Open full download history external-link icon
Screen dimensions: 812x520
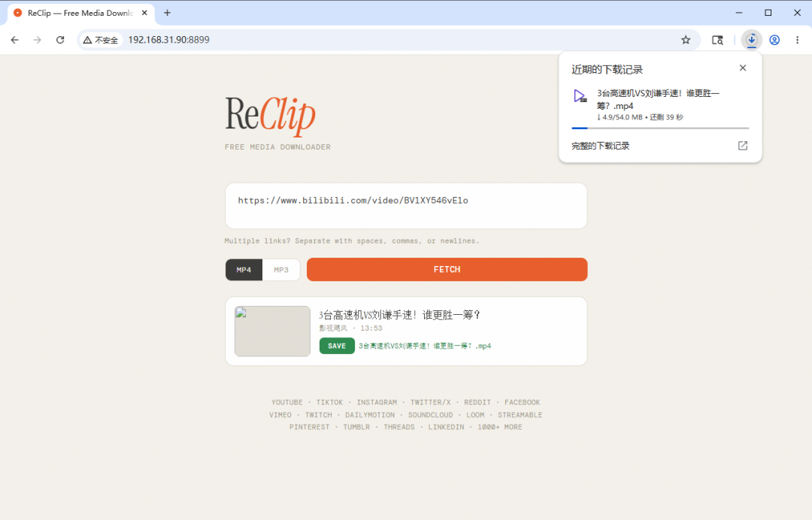(743, 146)
